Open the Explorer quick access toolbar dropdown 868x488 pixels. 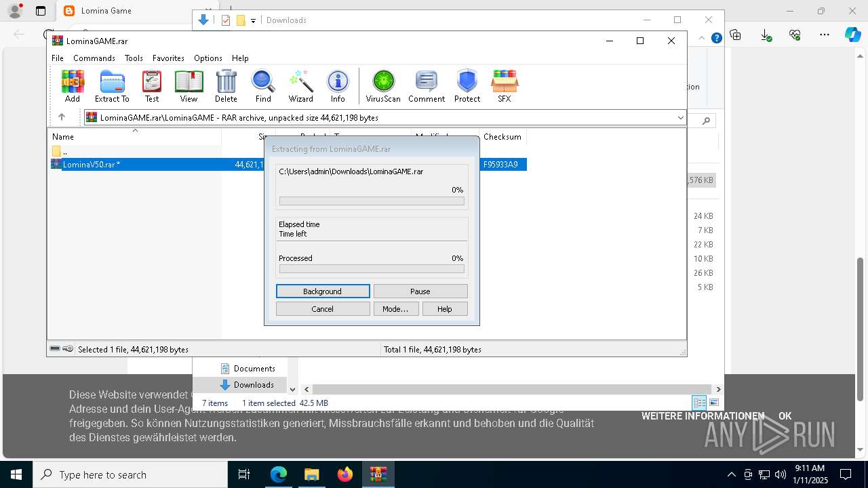[253, 20]
